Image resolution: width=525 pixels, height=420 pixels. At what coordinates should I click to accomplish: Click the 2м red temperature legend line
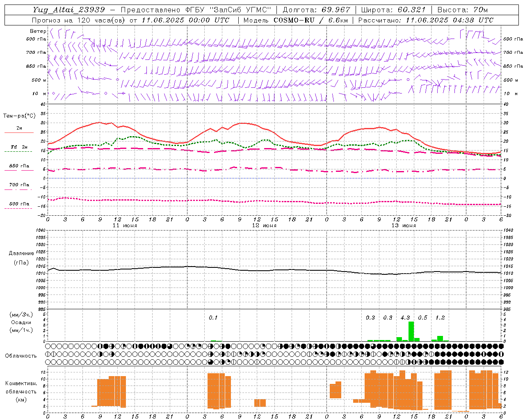pos(19,132)
